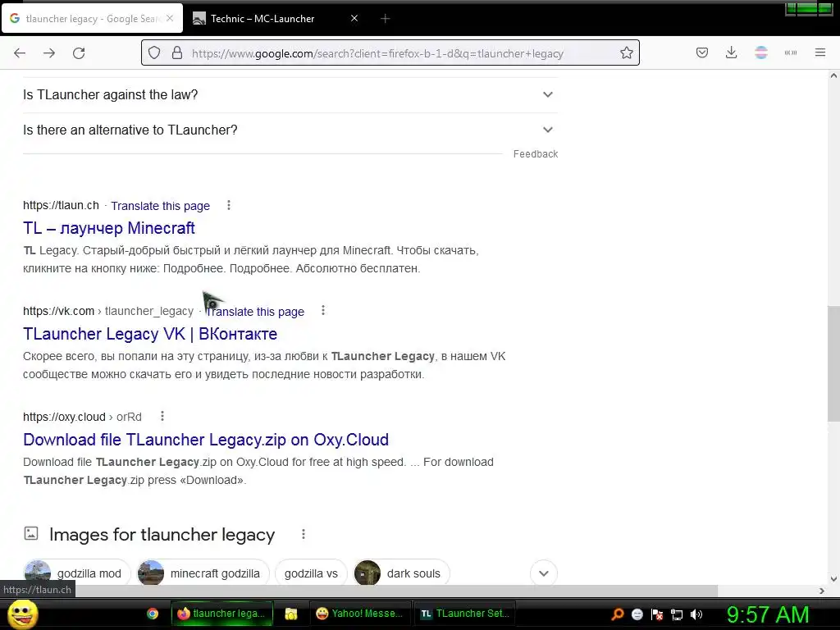Click the round chat-bubble tray icon
Viewport: 840px width, 630px height.
tap(637, 614)
